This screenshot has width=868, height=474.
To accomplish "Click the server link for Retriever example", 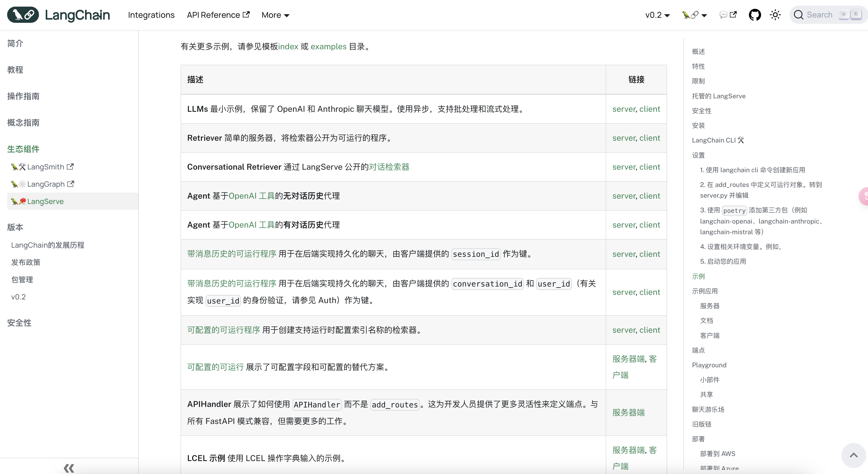I will (623, 138).
